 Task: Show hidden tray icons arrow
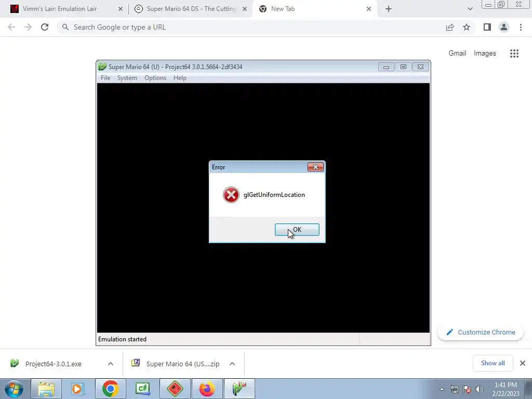point(442,390)
